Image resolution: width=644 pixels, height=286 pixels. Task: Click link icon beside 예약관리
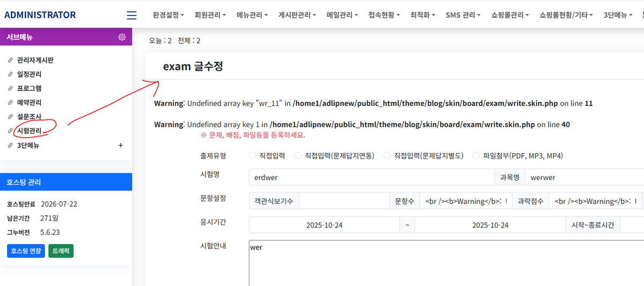pos(10,102)
